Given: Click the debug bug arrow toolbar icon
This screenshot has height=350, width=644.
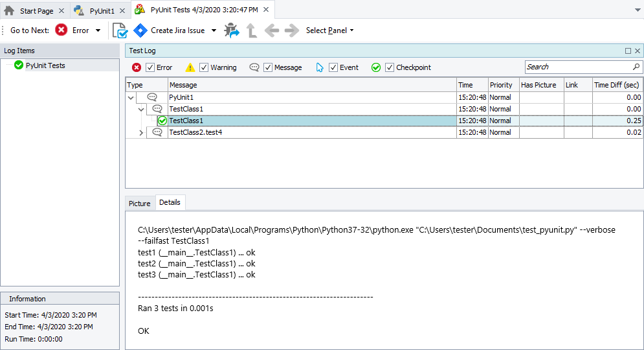Looking at the screenshot, I should coord(232,30).
